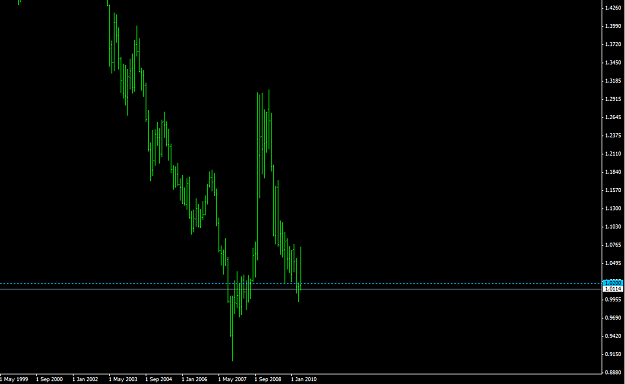
Task: Click the 1.3720 price scale value
Action: [x=613, y=44]
